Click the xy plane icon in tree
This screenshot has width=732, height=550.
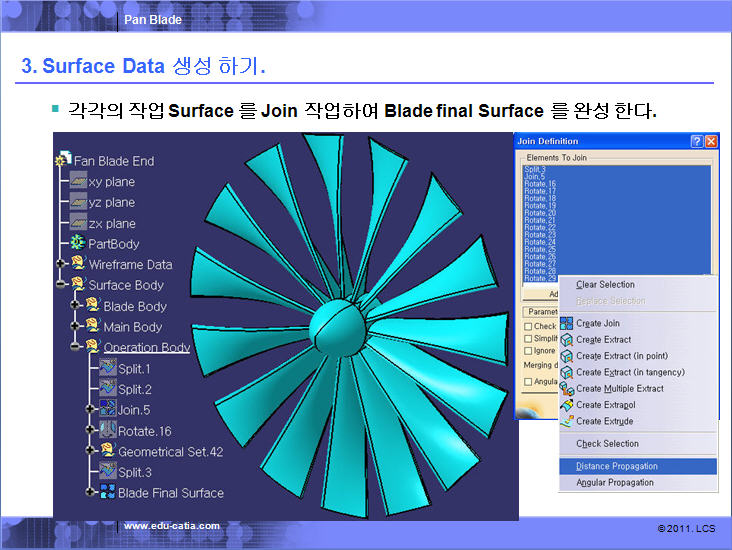(78, 182)
